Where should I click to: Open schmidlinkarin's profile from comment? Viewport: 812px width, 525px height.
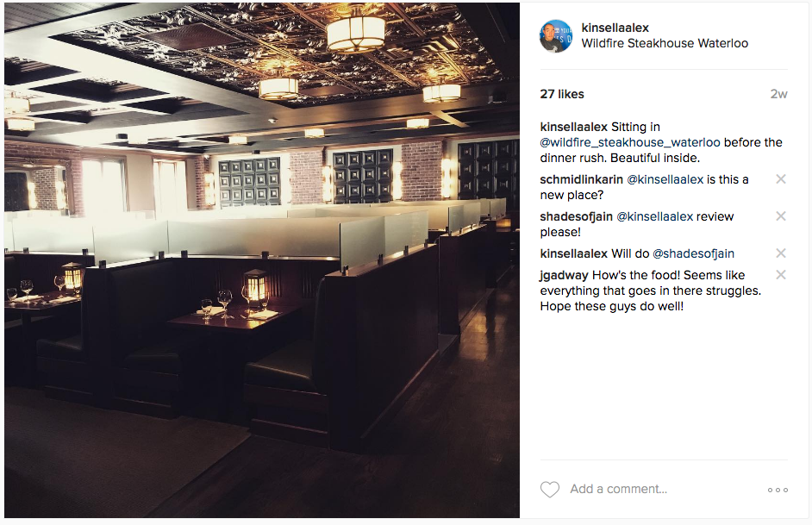pyautogui.click(x=581, y=179)
